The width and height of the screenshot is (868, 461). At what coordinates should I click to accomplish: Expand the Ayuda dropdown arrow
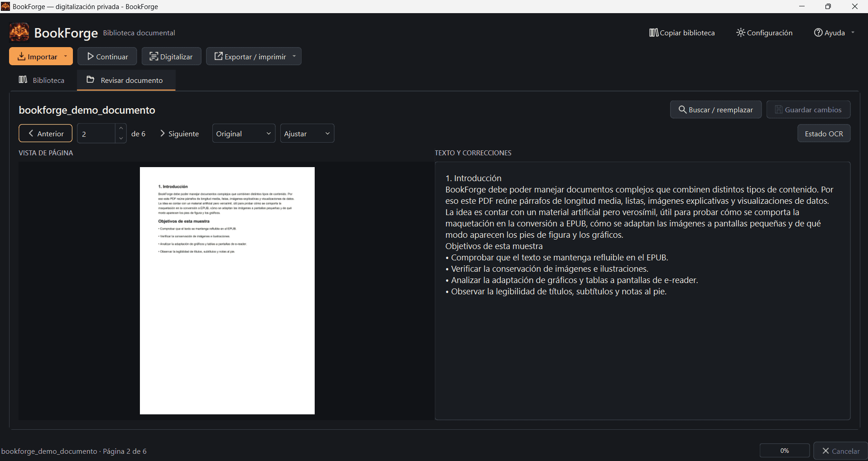853,33
